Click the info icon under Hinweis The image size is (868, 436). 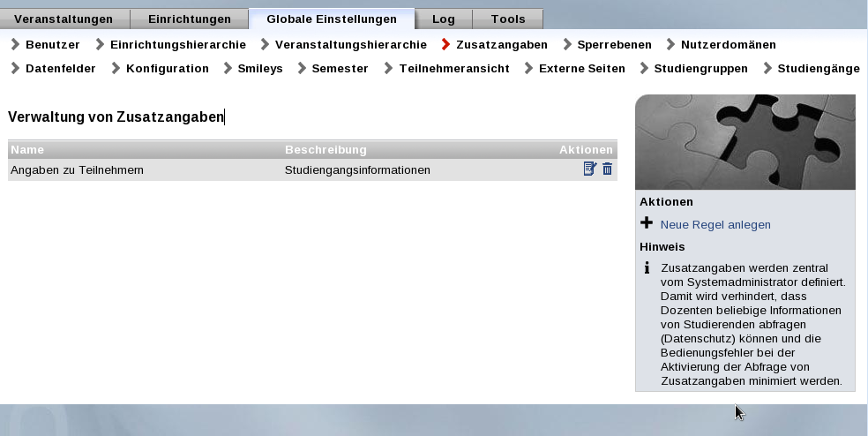[x=647, y=267]
